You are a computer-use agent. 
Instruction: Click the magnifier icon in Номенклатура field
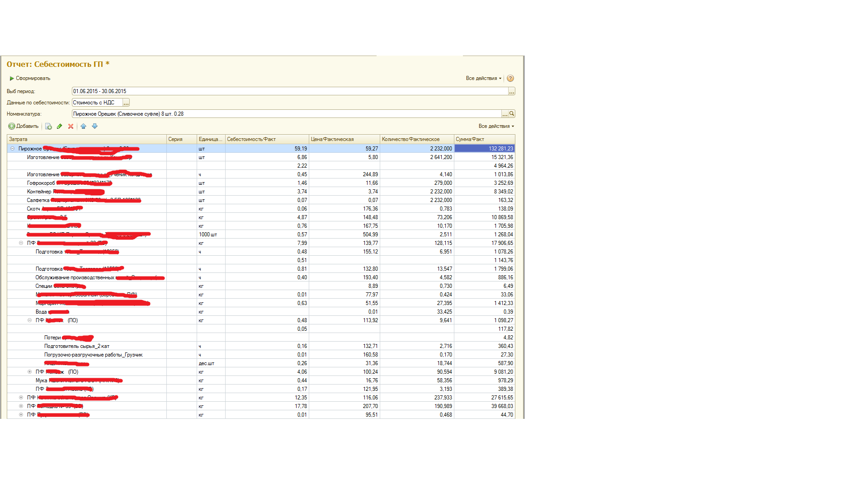pyautogui.click(x=512, y=114)
